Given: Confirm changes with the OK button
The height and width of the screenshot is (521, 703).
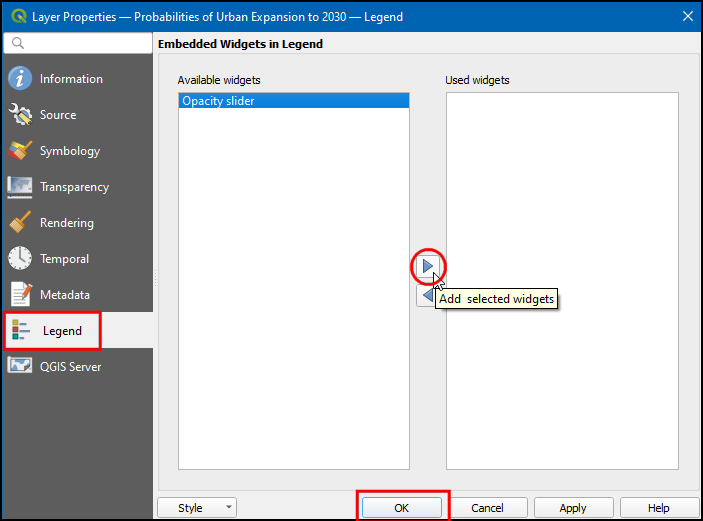Looking at the screenshot, I should point(401,508).
